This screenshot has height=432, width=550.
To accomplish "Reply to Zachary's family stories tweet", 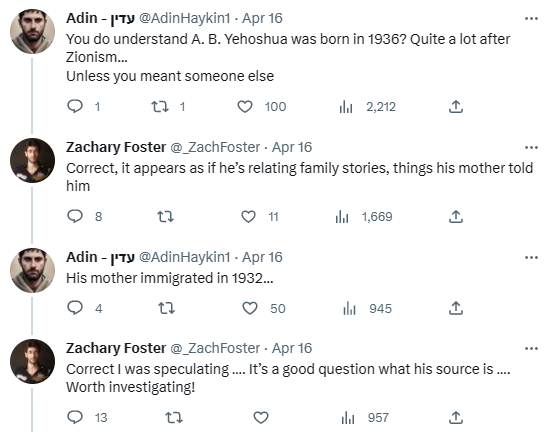I will [75, 216].
